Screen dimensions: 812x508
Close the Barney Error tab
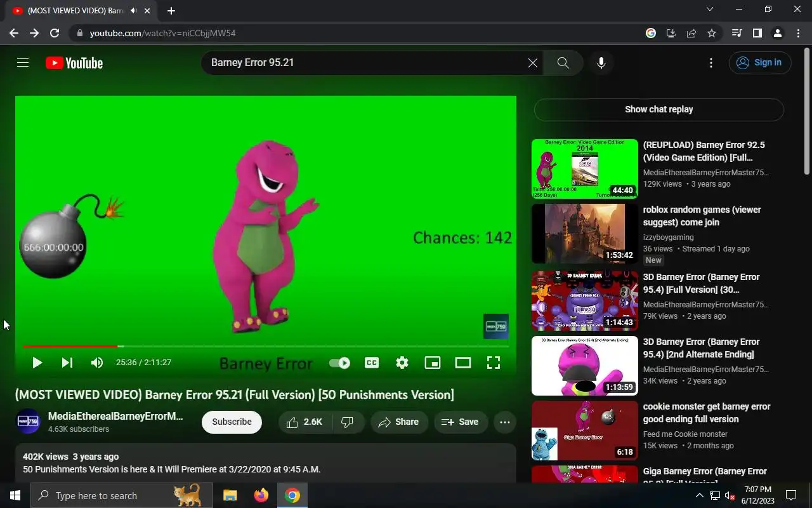[x=148, y=11]
